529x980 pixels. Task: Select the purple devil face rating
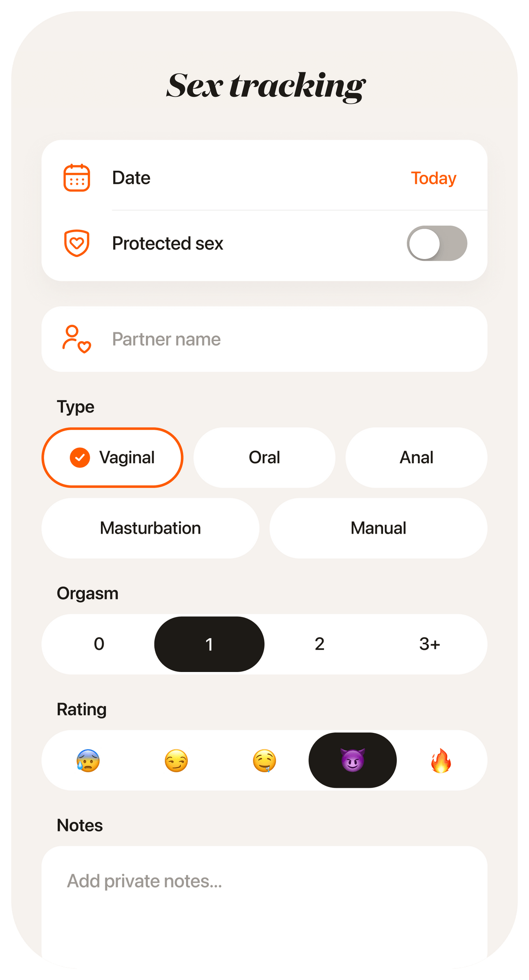click(x=353, y=760)
